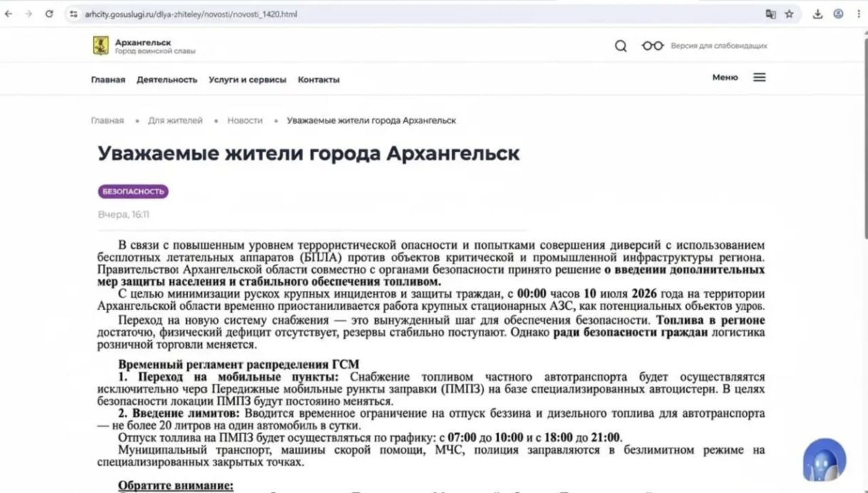Open site info icon in address bar

[74, 14]
